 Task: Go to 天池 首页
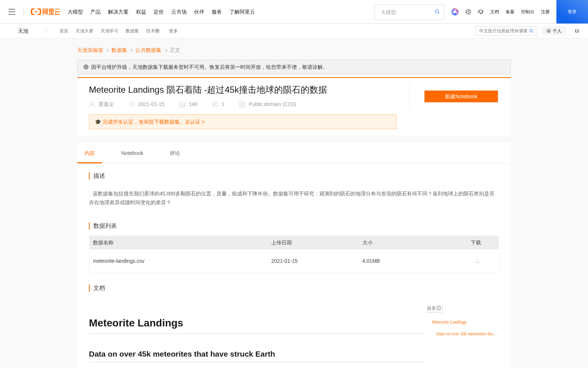[x=64, y=31]
